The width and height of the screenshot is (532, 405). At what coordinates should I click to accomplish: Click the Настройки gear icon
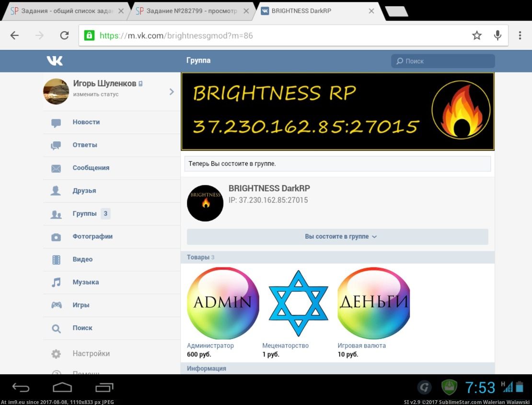coord(56,354)
